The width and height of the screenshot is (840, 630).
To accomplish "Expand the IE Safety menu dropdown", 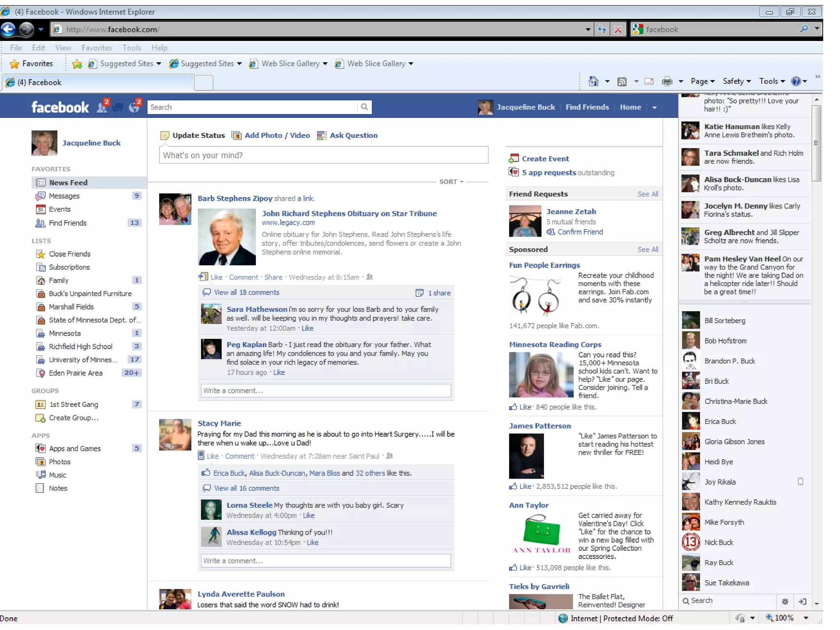I will [737, 81].
